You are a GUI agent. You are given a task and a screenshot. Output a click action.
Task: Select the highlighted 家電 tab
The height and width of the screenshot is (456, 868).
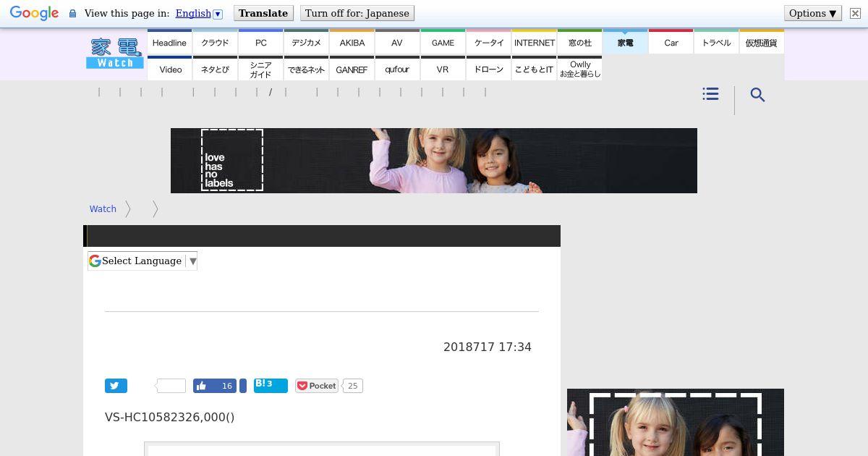[x=625, y=42]
